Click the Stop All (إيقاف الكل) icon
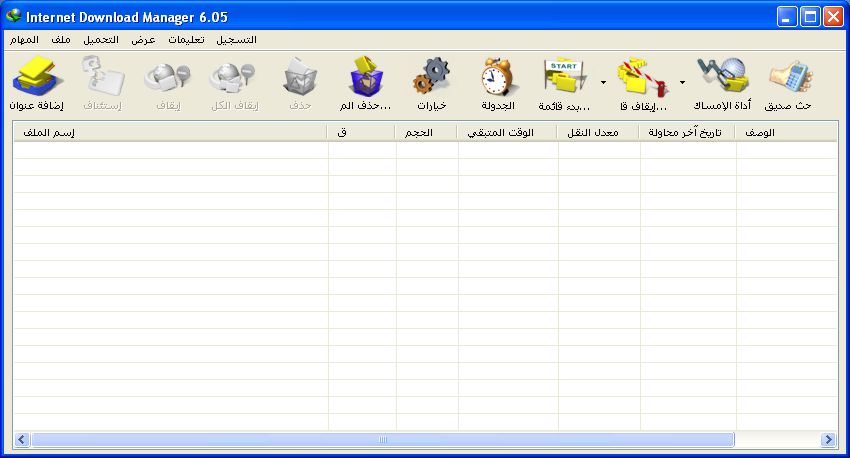 pos(234,78)
